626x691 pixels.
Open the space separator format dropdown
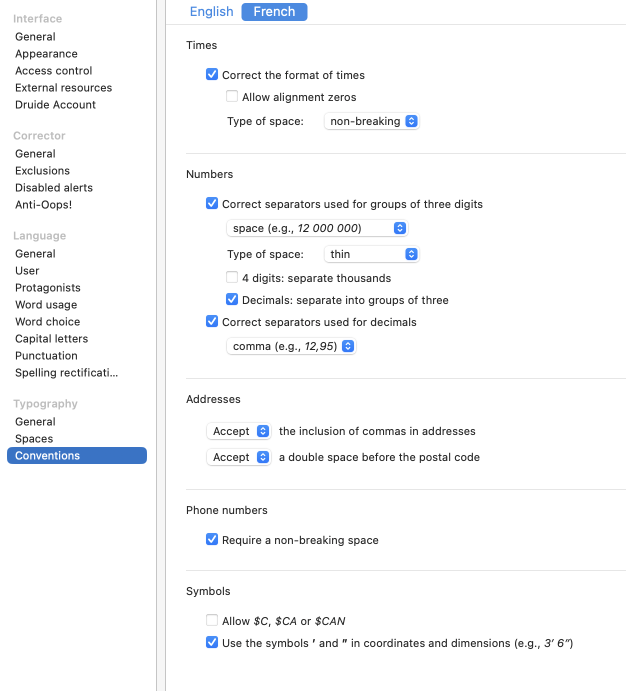[317, 228]
